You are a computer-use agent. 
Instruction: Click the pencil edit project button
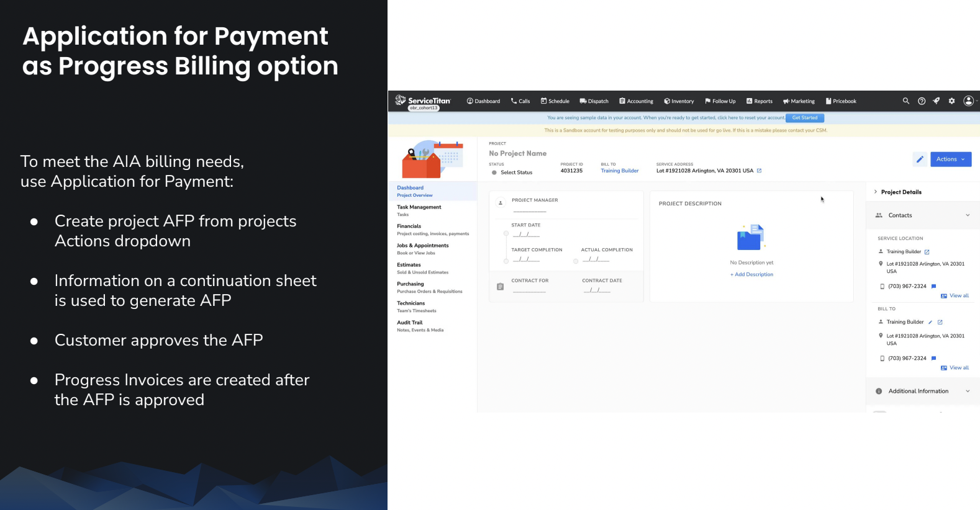point(920,159)
